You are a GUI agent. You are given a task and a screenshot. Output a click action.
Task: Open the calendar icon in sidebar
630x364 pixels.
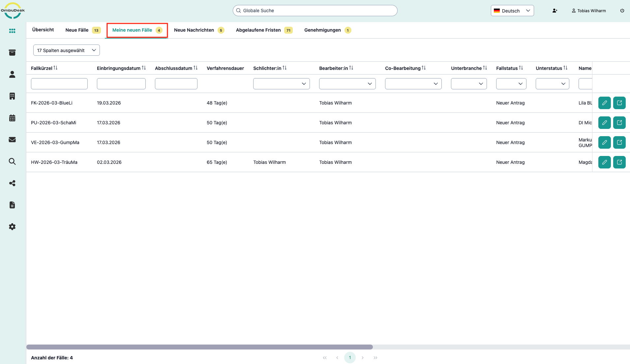point(12,118)
